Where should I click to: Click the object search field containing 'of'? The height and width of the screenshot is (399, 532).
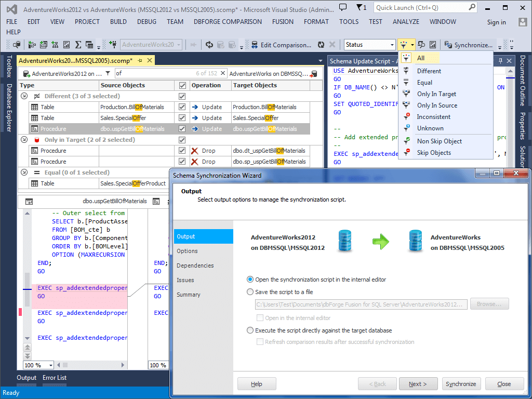click(170, 73)
